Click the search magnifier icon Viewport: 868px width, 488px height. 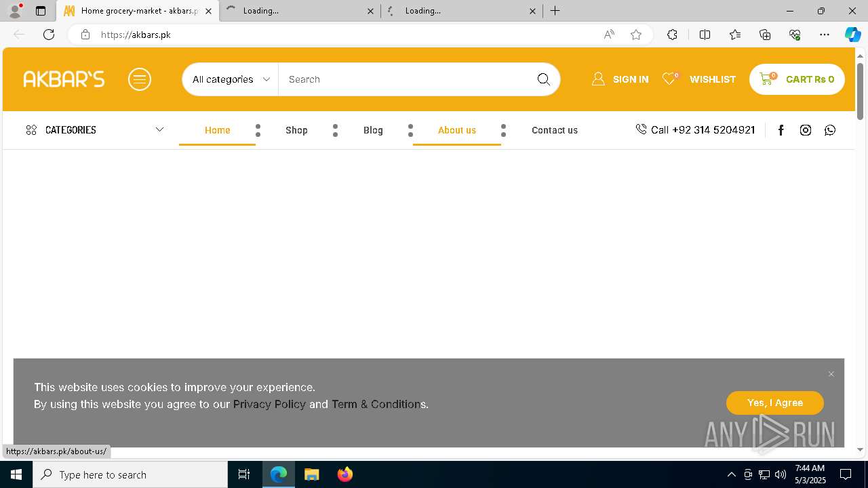coord(544,79)
